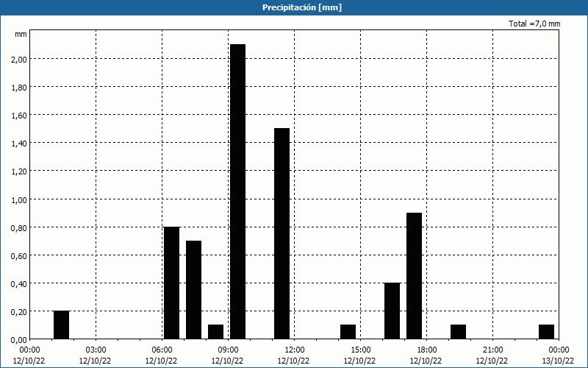588x368 pixels.
Task: Select the 0,90 mm bar before 18:00
Action: click(x=414, y=276)
